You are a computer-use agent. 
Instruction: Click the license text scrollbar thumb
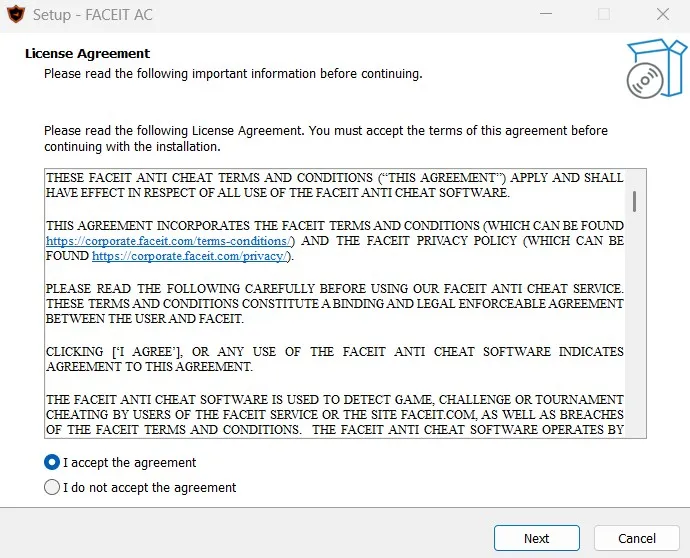(634, 202)
